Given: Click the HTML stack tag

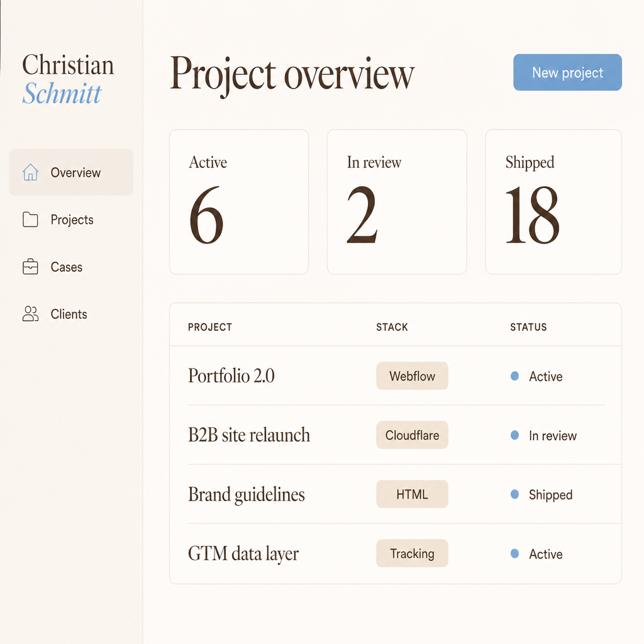Looking at the screenshot, I should (412, 494).
